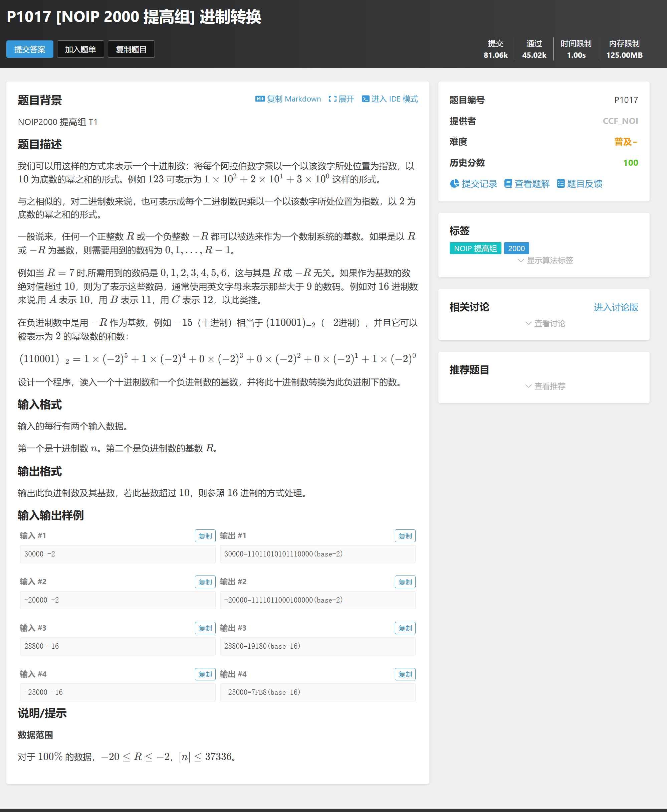Click the terminal icon for IDE 模式
Viewport: 667px width, 812px height.
pos(366,99)
